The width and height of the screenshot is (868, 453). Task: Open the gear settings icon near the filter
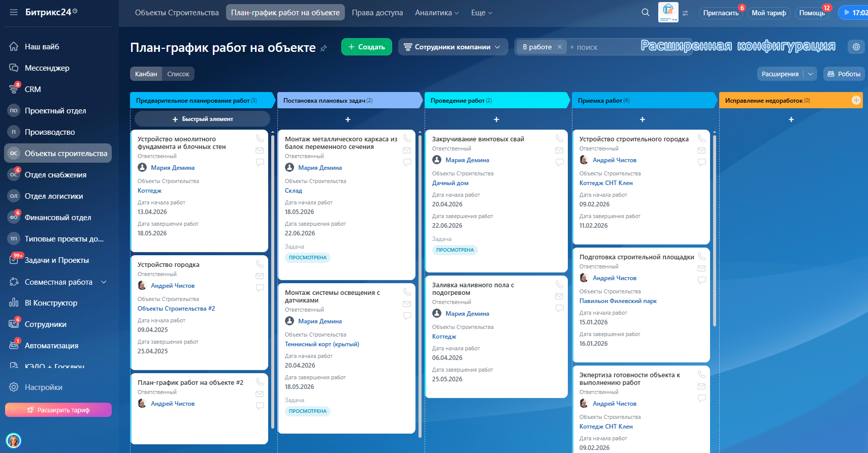point(856,47)
